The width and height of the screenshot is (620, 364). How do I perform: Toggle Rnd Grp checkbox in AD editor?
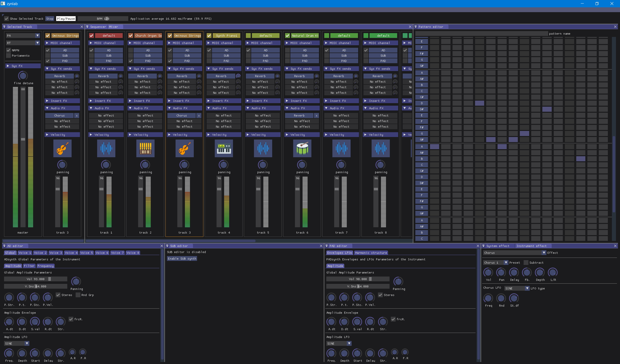[x=78, y=295]
